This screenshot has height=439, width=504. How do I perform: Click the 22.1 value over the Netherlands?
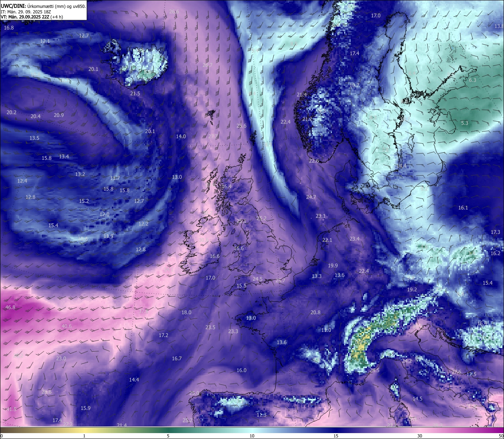327,240
